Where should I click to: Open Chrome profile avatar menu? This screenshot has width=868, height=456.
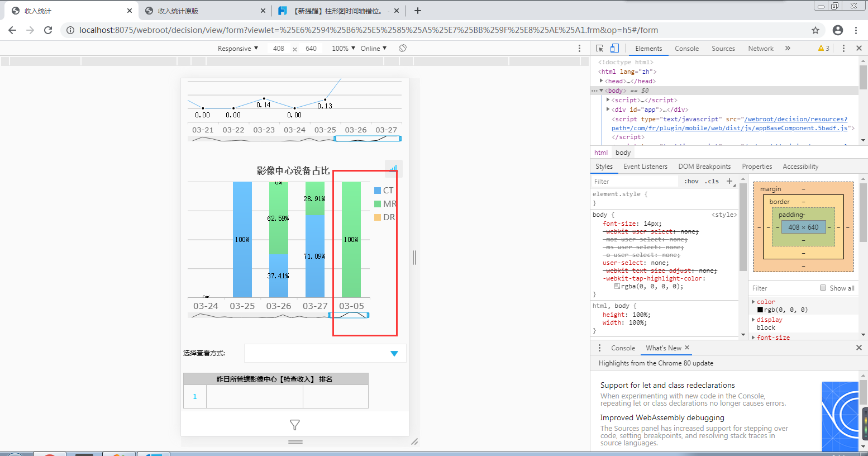(x=837, y=30)
